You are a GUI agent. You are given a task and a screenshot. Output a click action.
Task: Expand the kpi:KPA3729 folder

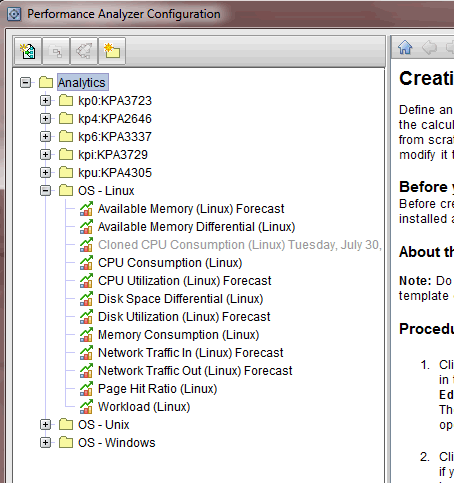pos(45,154)
